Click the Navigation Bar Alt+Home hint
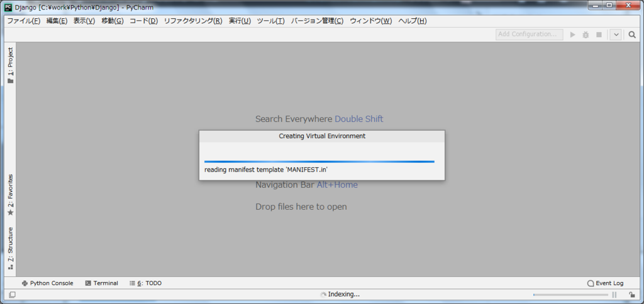The image size is (644, 304). coord(306,185)
